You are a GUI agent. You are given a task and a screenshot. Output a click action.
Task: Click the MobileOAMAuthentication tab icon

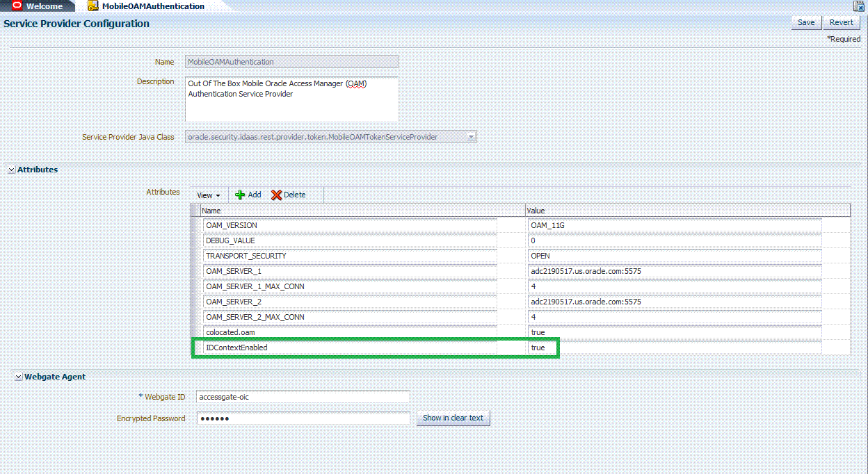tap(92, 6)
